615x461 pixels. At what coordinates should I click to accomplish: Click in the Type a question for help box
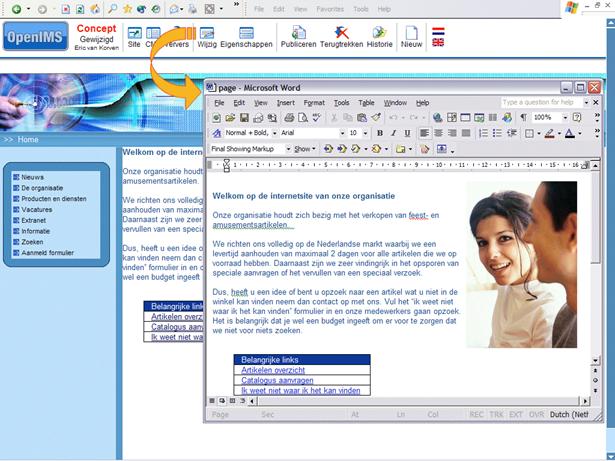coord(541,102)
